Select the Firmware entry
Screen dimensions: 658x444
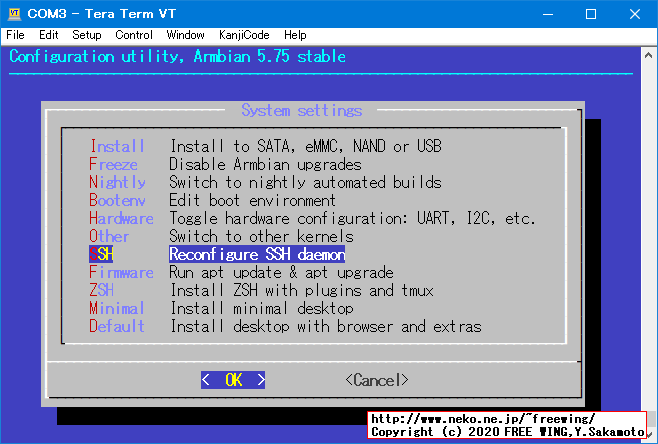pyautogui.click(x=121, y=272)
